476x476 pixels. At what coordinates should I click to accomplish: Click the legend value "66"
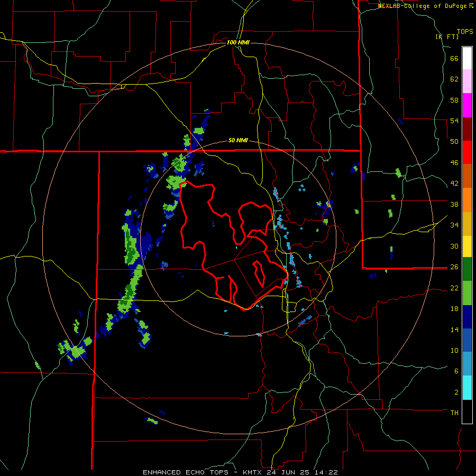tap(454, 58)
